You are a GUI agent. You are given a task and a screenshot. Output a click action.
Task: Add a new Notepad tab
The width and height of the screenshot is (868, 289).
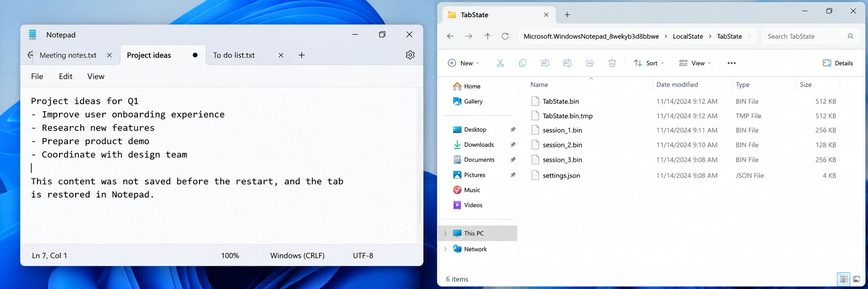click(302, 55)
